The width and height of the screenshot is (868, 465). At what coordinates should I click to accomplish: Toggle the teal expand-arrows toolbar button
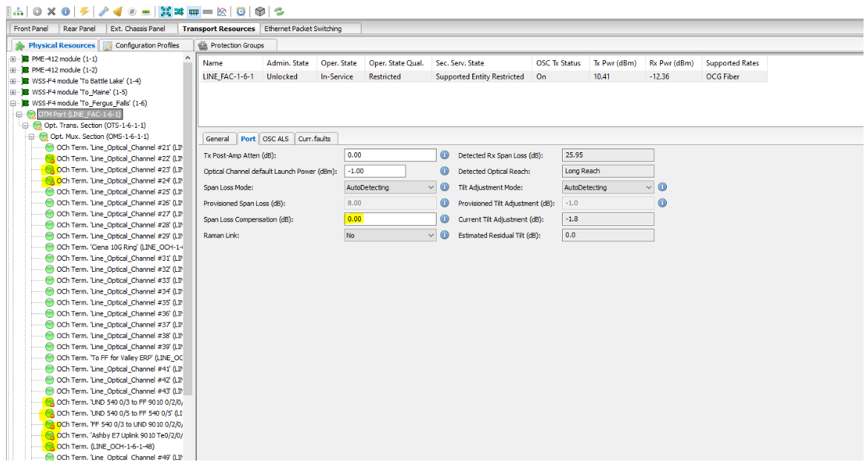pos(165,12)
